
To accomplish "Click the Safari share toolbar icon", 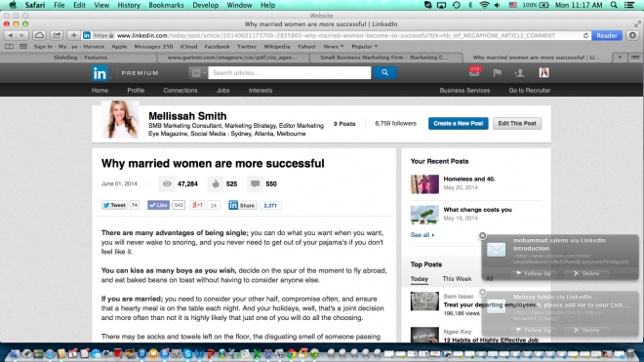I will (57, 35).
